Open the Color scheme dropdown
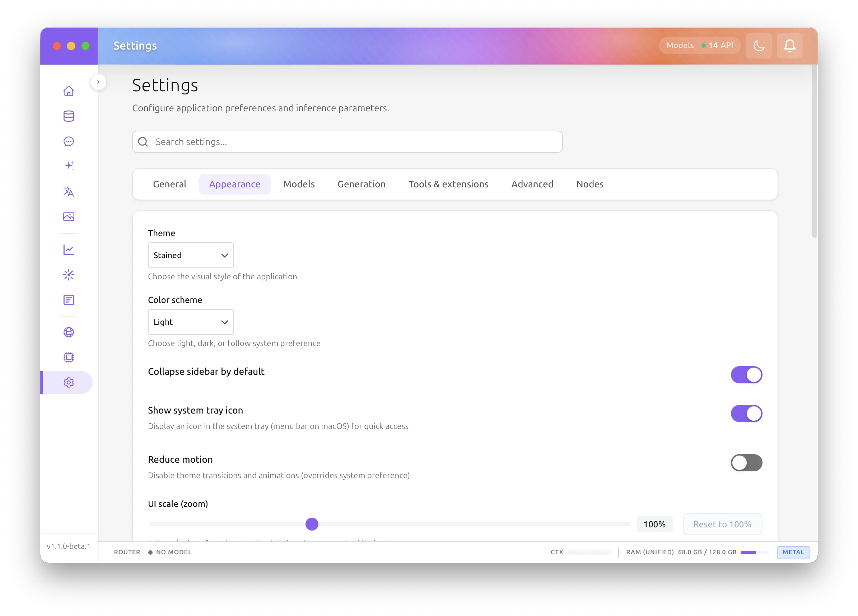This screenshot has width=858, height=616. pos(191,322)
